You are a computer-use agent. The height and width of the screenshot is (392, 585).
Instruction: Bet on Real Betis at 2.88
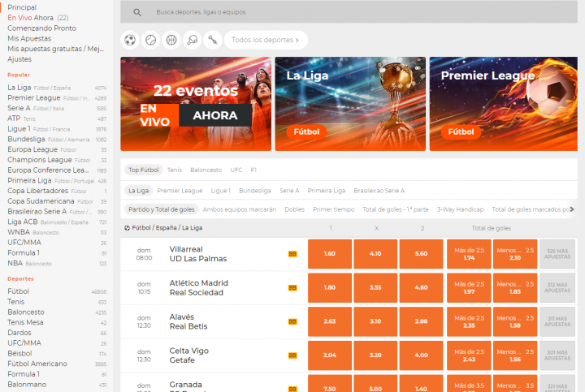(x=421, y=321)
